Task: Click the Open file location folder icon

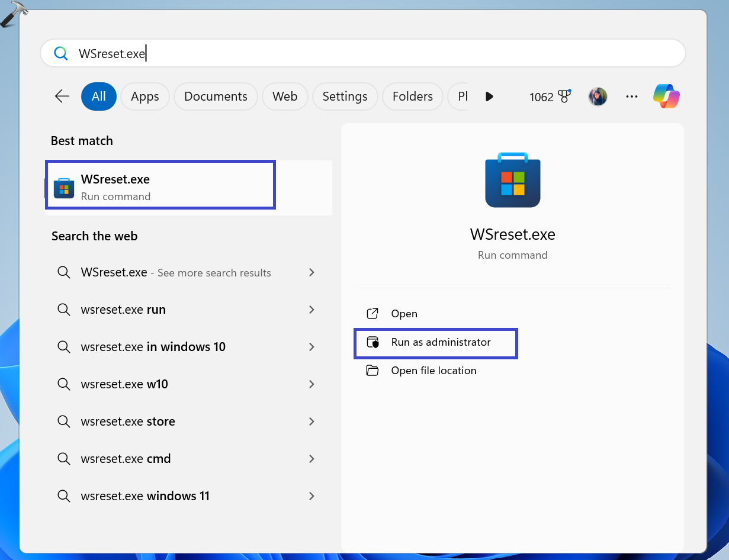Action: click(372, 371)
